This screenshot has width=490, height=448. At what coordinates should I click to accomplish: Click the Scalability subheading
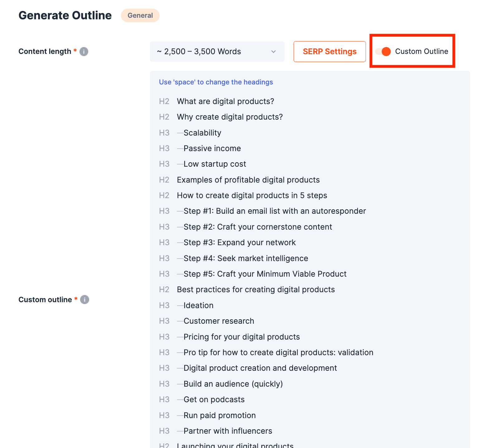202,133
